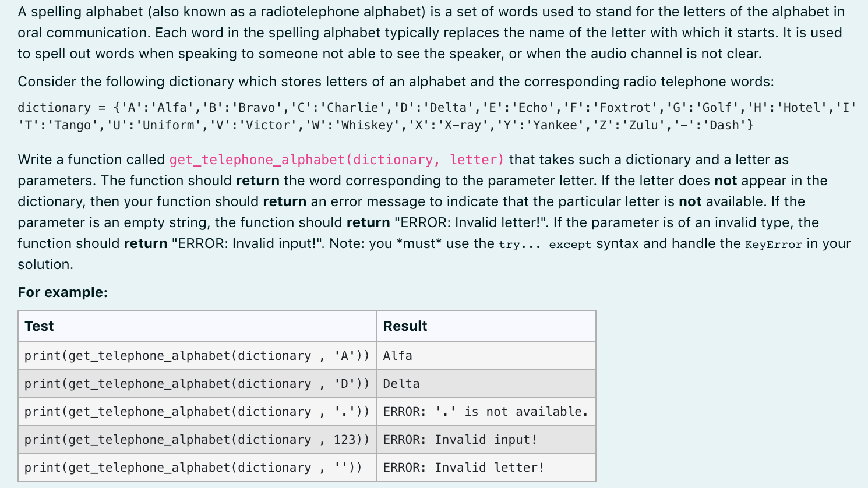Click the test calling with letter 'A'

click(x=196, y=355)
